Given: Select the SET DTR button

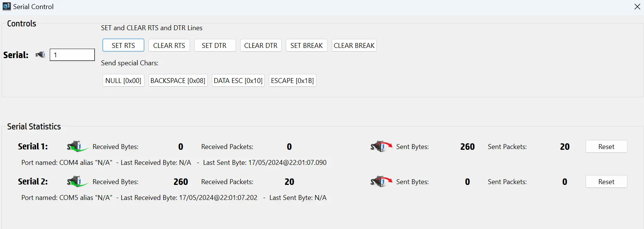Looking at the screenshot, I should (x=215, y=45).
